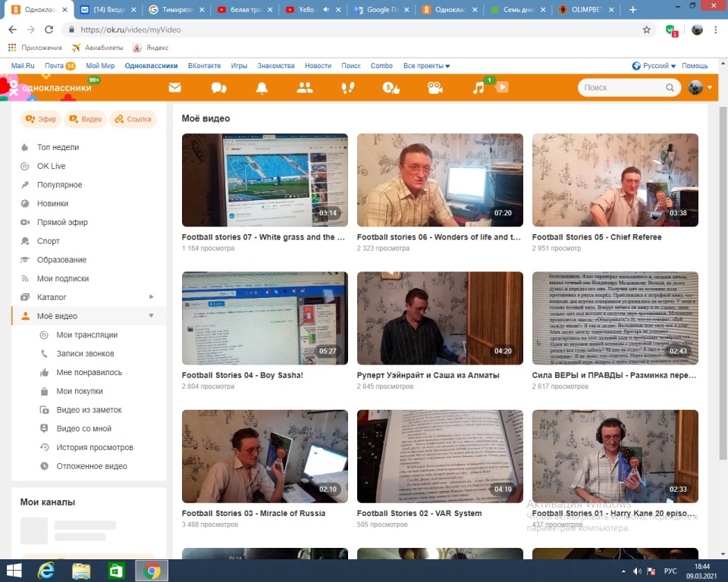Open Мои трансляции in sidebar

[86, 335]
